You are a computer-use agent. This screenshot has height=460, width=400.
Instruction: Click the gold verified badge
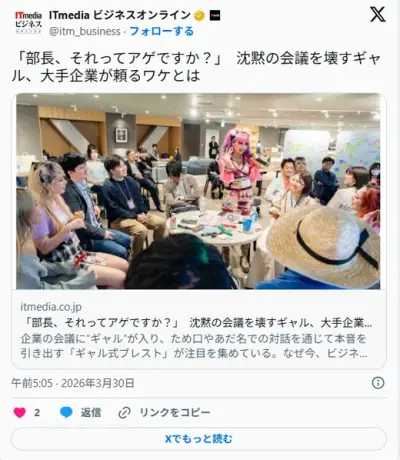199,15
